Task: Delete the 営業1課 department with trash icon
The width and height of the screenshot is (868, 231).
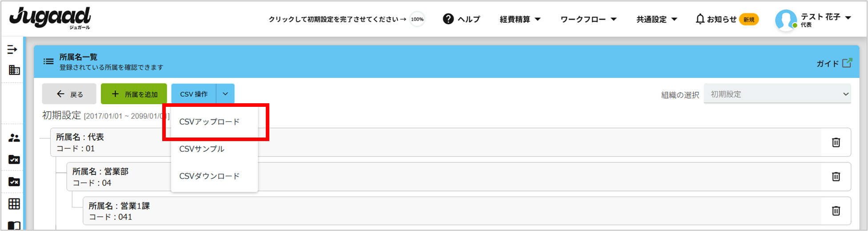Action: tap(836, 211)
